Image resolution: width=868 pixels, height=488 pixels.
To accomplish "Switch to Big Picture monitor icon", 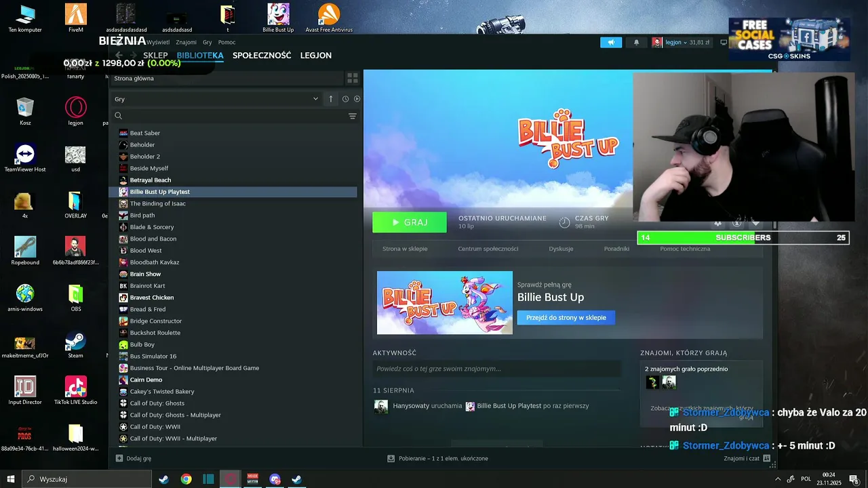I will (x=724, y=42).
